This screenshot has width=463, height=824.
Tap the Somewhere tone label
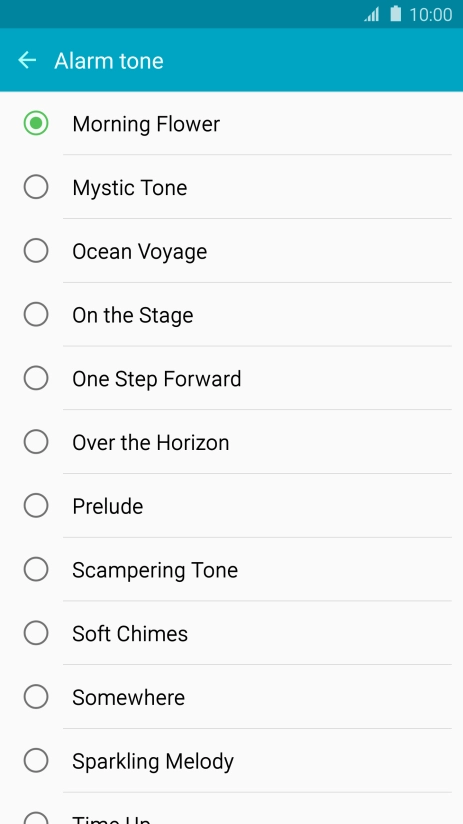click(129, 697)
